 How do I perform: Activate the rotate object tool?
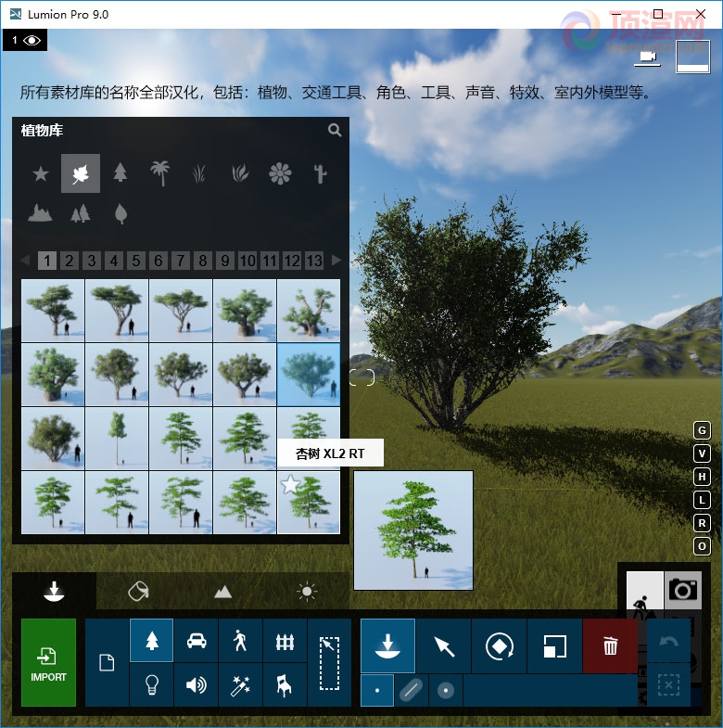(500, 645)
